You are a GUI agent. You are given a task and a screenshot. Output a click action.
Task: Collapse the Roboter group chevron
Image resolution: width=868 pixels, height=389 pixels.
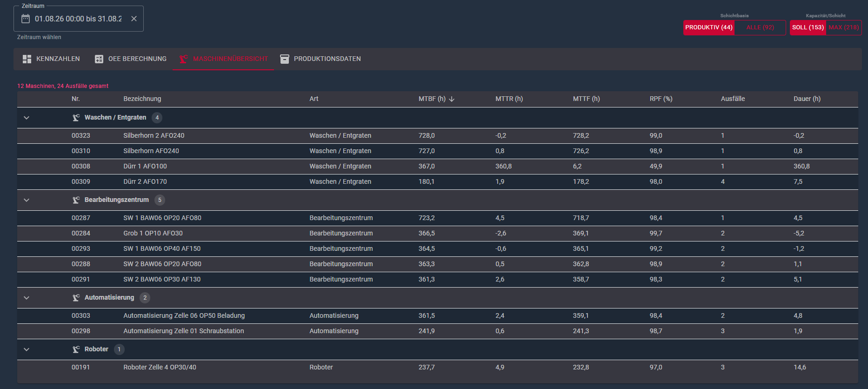coord(27,349)
